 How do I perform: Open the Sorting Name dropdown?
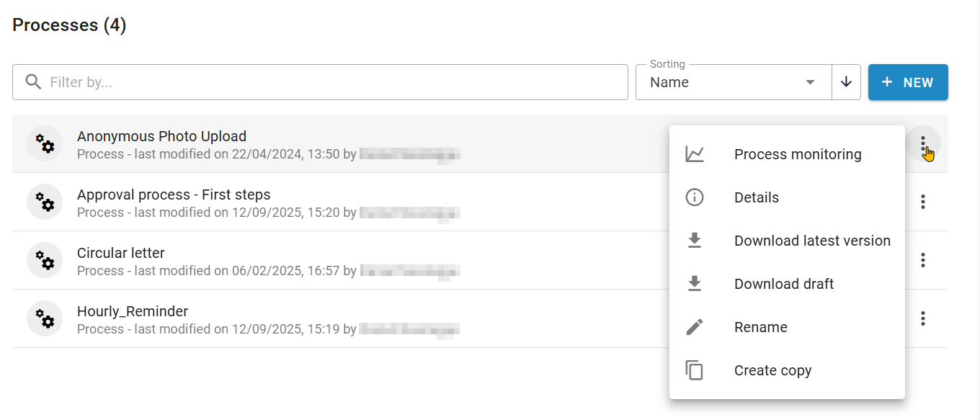(x=733, y=82)
